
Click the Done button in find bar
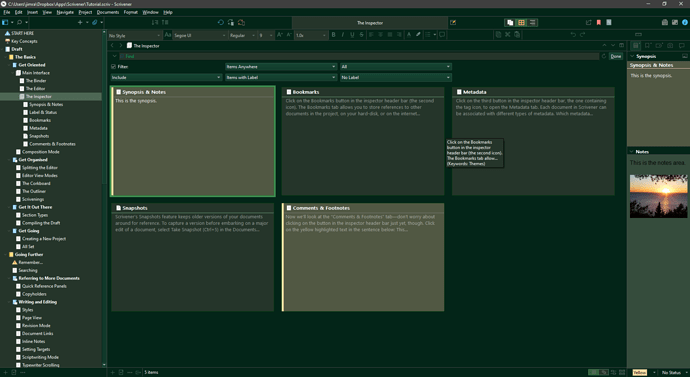click(616, 56)
